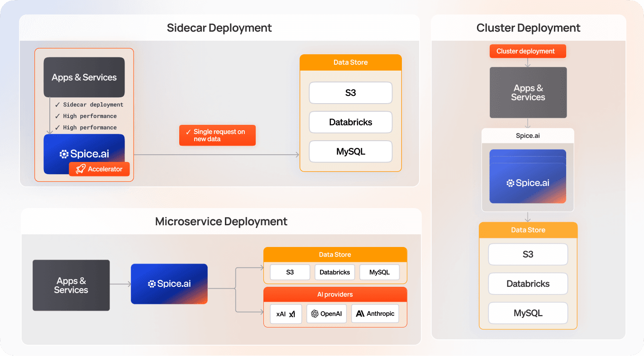The width and height of the screenshot is (644, 356).
Task: Click the xAI provider icon
Action: [292, 313]
